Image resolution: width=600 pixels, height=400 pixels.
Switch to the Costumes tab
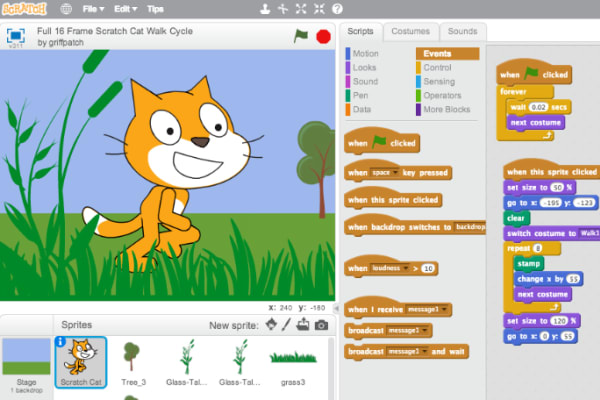coord(411,31)
